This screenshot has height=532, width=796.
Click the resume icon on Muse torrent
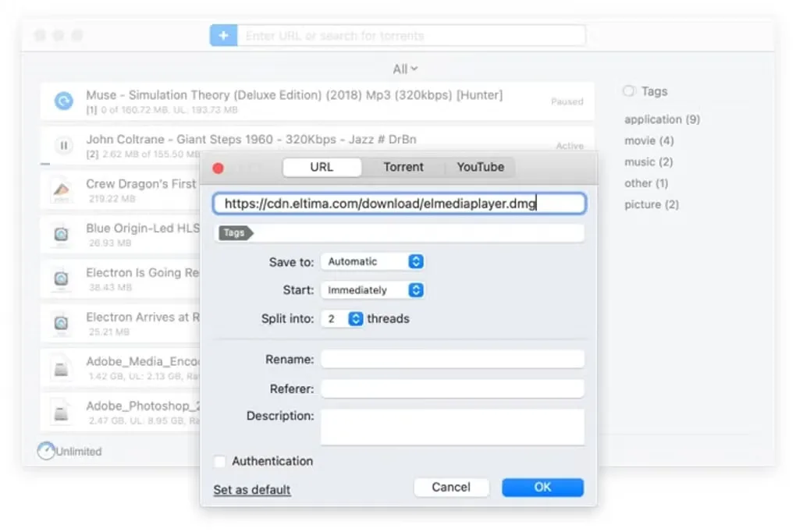pyautogui.click(x=64, y=101)
